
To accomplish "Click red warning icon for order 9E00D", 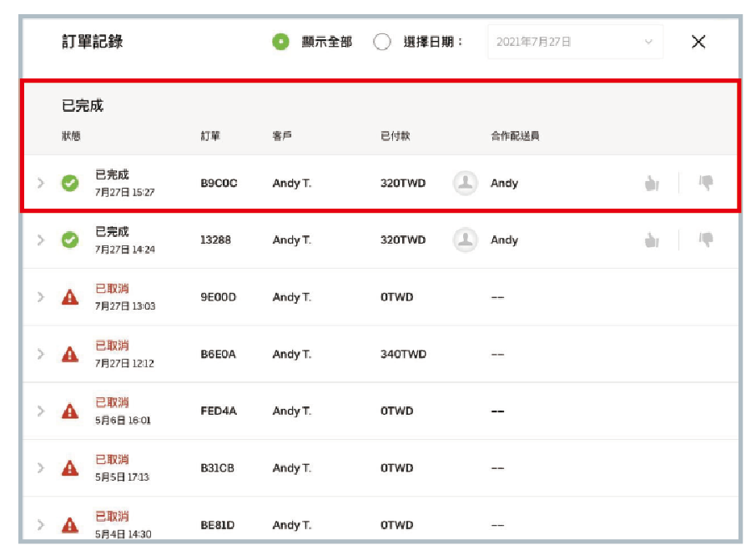I will (70, 297).
